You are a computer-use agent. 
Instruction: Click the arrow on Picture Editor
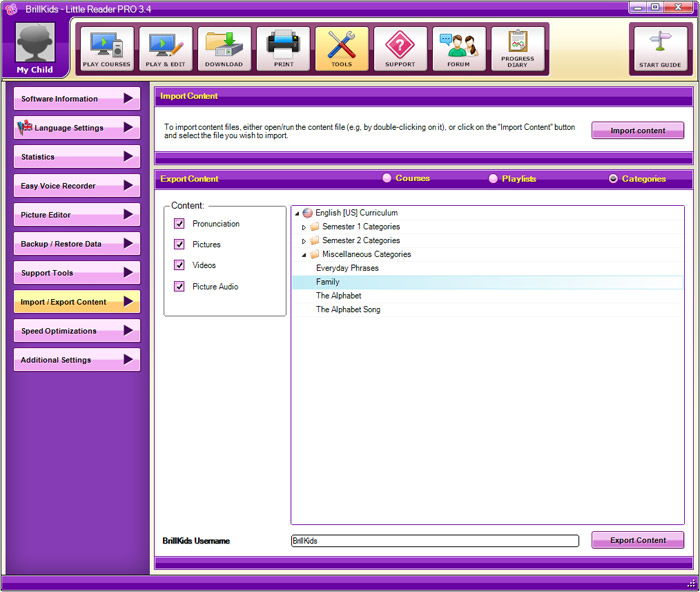pos(128,214)
